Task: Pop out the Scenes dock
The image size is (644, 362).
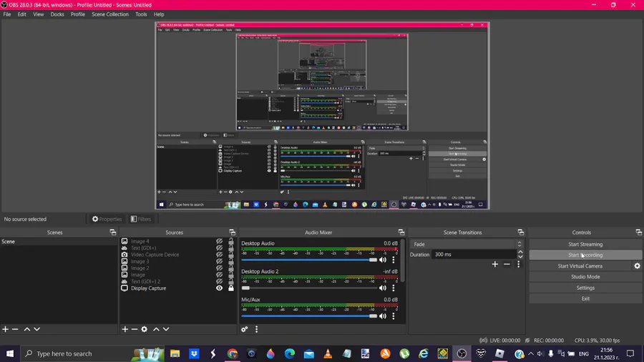Action: pos(113,233)
